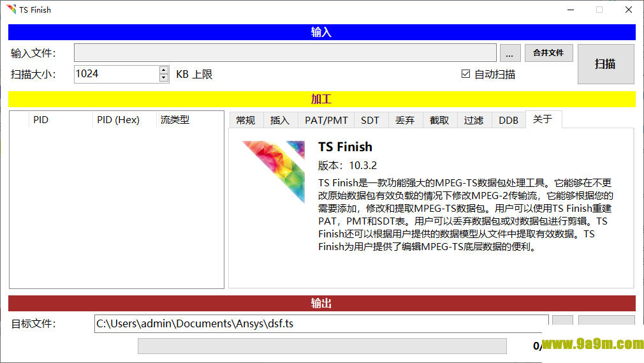Click the TS Finish title bar icon

pos(11,9)
